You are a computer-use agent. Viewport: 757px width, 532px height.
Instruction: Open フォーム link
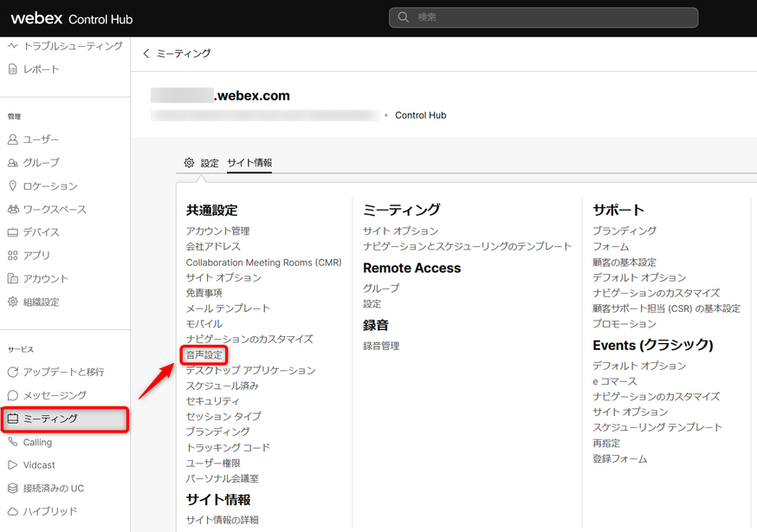(x=611, y=247)
